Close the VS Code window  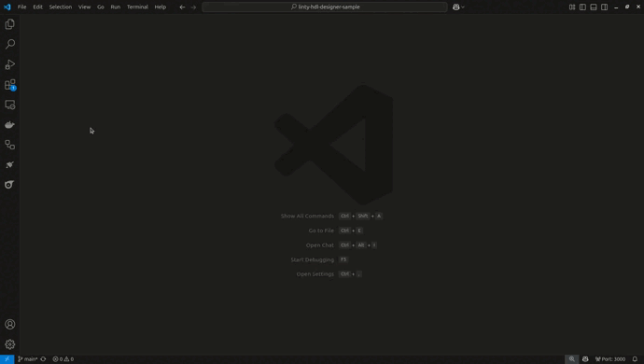[638, 7]
